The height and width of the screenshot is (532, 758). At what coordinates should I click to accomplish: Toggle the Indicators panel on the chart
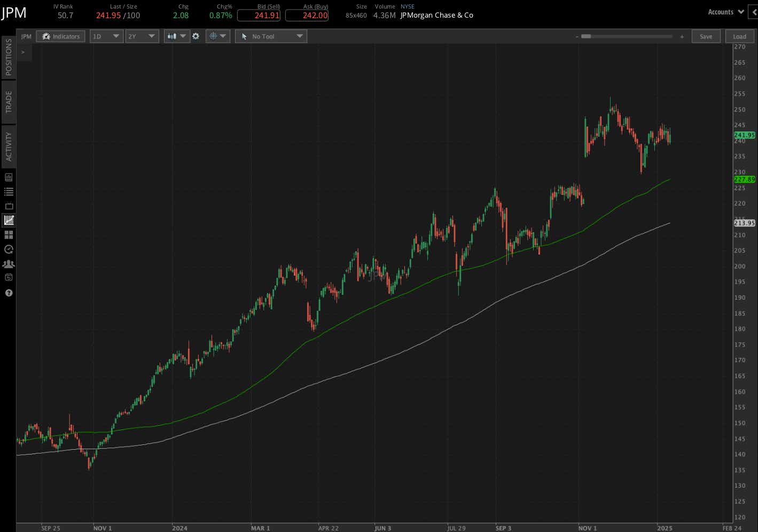pos(60,36)
